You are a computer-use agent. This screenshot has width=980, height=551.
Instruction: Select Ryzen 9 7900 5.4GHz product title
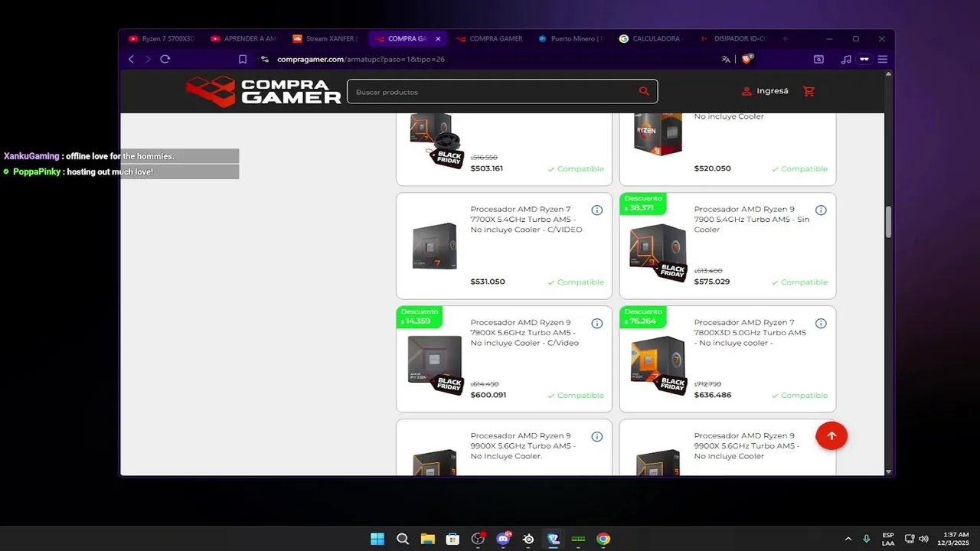(x=753, y=220)
